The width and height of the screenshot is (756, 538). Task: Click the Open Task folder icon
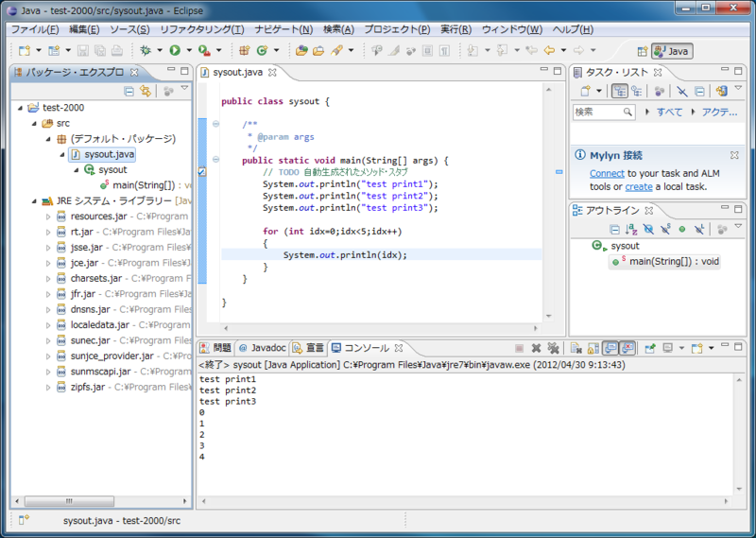[x=318, y=50]
